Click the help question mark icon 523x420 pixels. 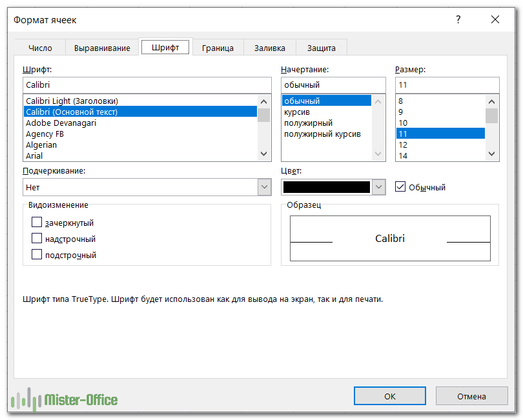point(458,20)
